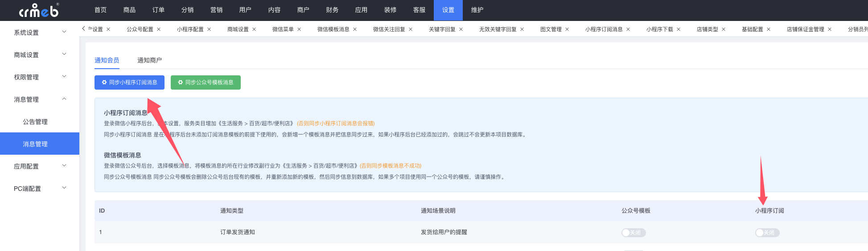Click 同步公众号模板消息 green button
This screenshot has height=251, width=868.
coord(206,82)
